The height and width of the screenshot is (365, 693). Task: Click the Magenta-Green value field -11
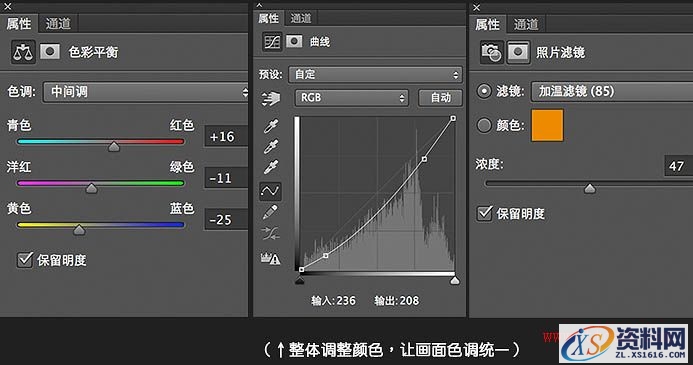click(226, 178)
